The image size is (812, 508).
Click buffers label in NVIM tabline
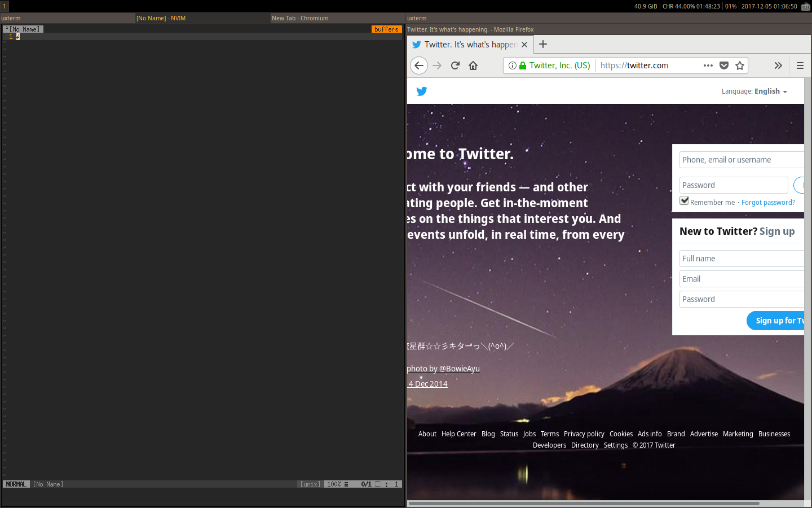(x=386, y=29)
